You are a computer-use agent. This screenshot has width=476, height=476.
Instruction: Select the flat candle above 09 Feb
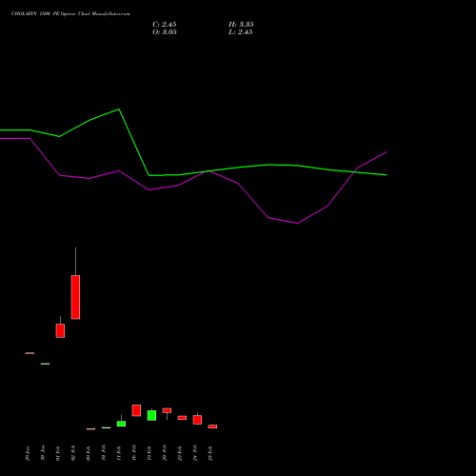click(x=90, y=428)
